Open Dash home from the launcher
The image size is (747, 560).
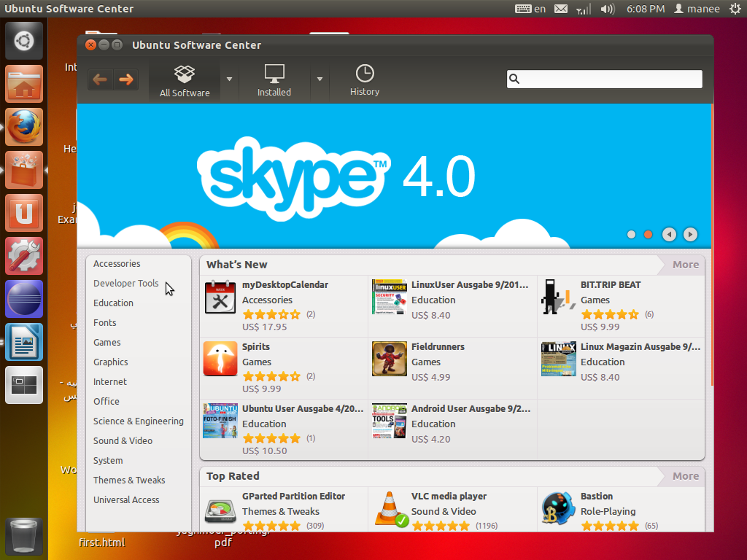[x=24, y=41]
